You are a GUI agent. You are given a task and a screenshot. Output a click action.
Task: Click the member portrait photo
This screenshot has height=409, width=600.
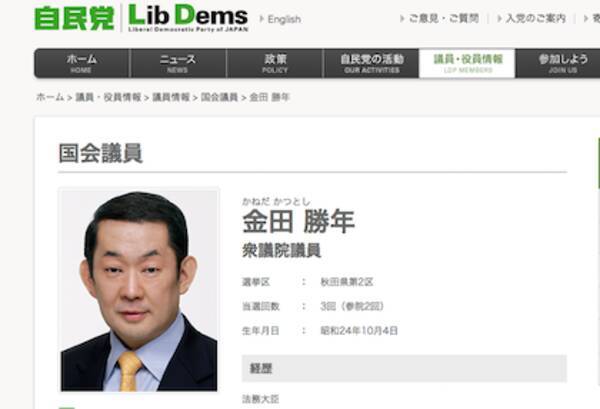tap(139, 290)
